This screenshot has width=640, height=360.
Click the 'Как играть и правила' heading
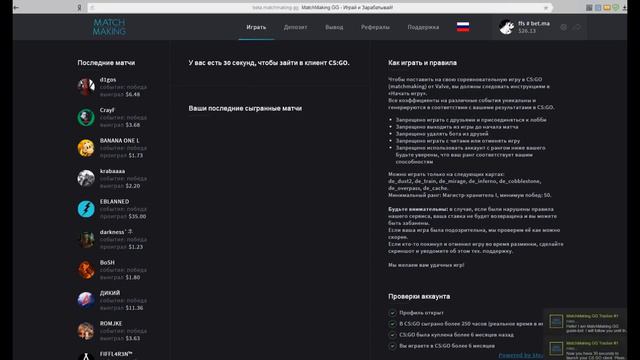point(422,63)
